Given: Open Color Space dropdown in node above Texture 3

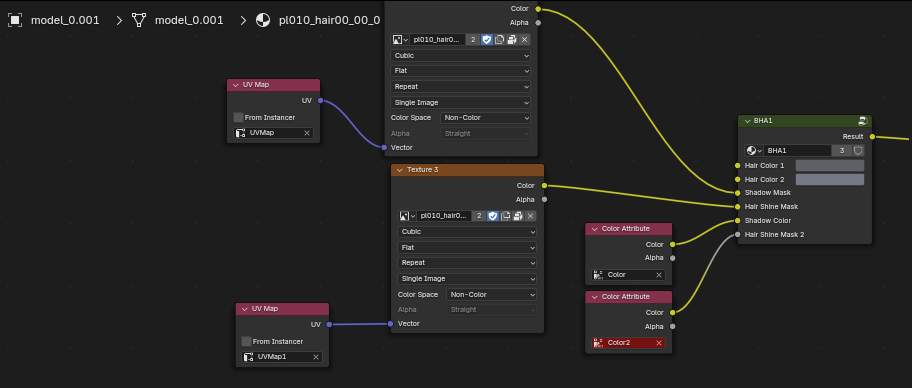Looking at the screenshot, I should tap(485, 118).
